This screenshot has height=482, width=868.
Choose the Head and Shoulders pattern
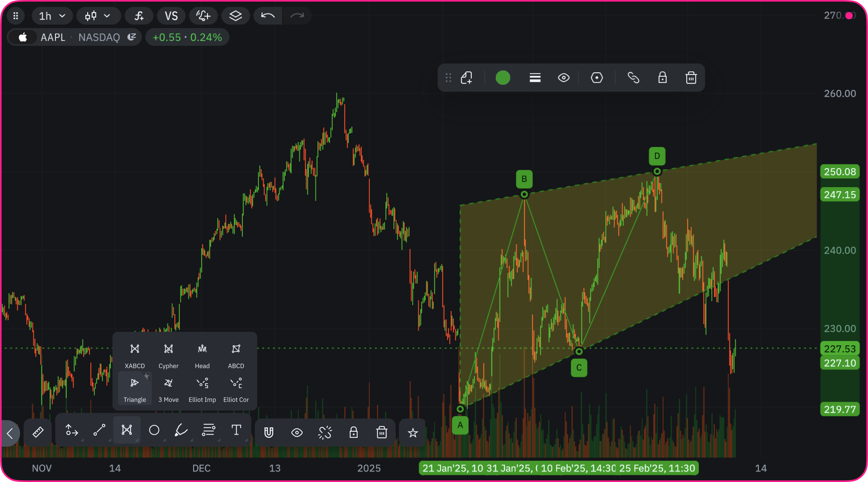coord(202,354)
